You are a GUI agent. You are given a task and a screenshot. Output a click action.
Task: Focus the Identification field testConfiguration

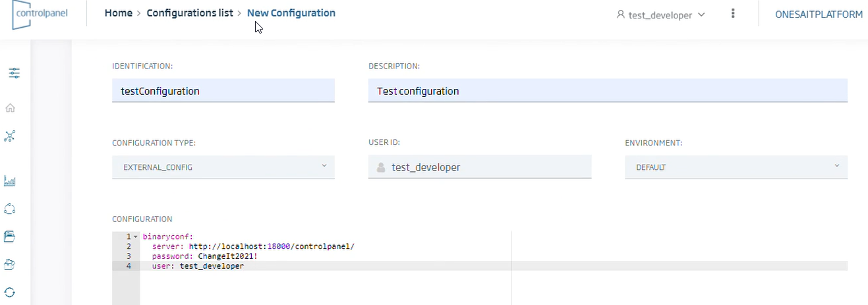click(x=223, y=91)
